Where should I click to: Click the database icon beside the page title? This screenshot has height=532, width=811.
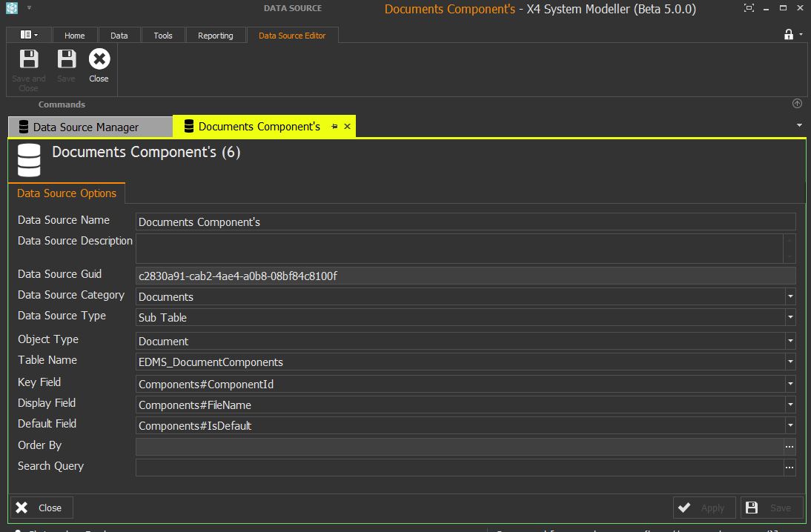29,160
